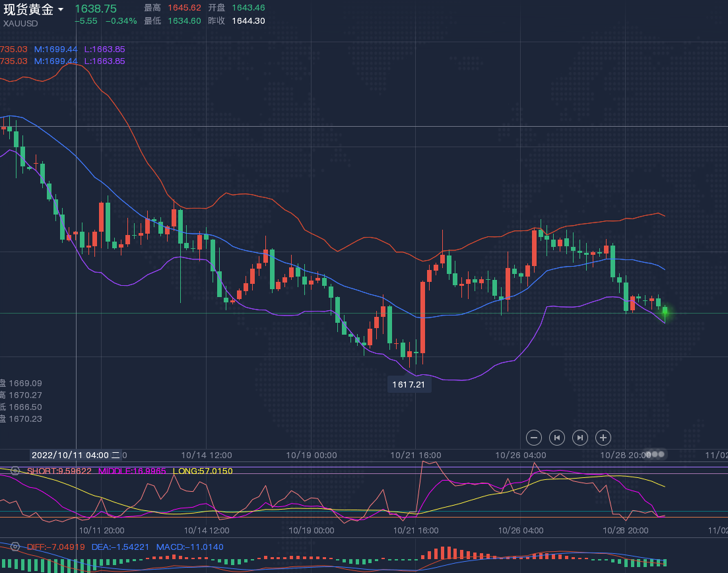Click the zoom in plus button
The width and height of the screenshot is (728, 573).
click(x=603, y=437)
